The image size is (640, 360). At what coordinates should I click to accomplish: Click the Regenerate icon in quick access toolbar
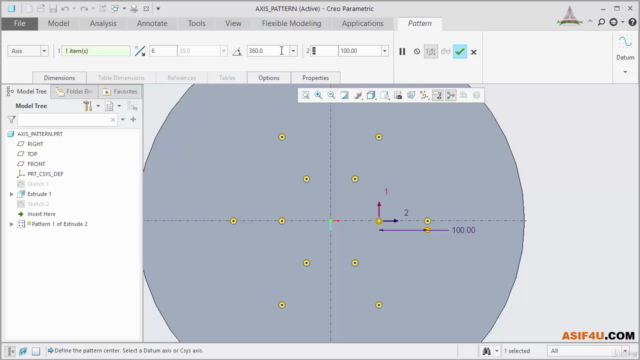[103, 9]
